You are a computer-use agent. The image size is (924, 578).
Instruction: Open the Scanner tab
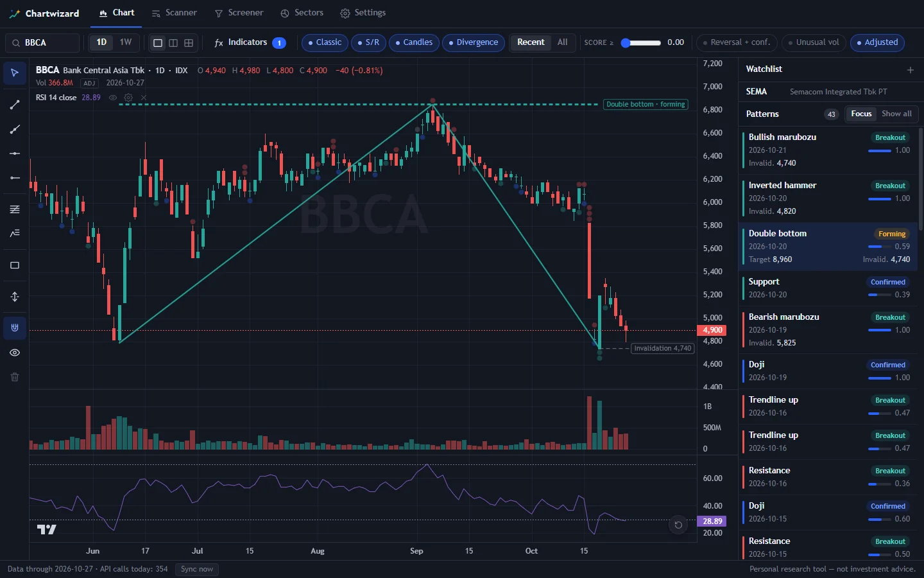pos(175,13)
